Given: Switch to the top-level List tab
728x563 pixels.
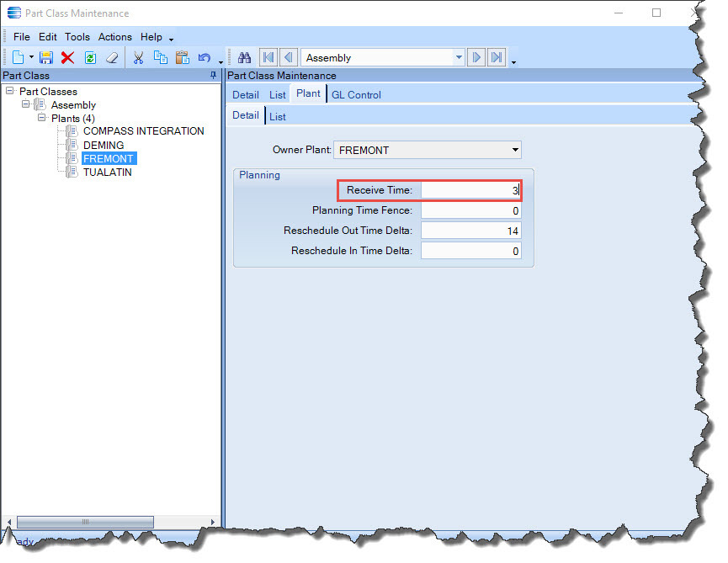Looking at the screenshot, I should coord(277,95).
